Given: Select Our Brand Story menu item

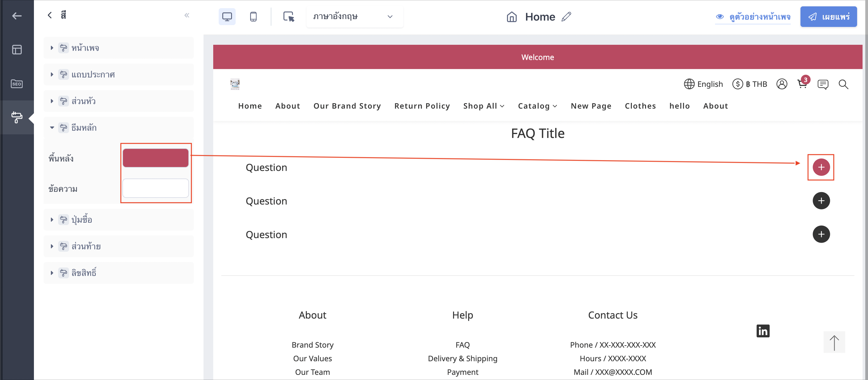Looking at the screenshot, I should pos(347,106).
